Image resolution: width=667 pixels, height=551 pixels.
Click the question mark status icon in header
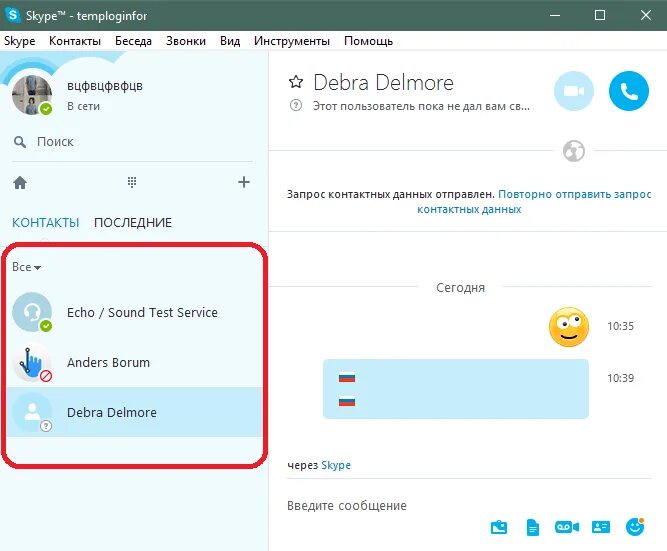(x=296, y=105)
